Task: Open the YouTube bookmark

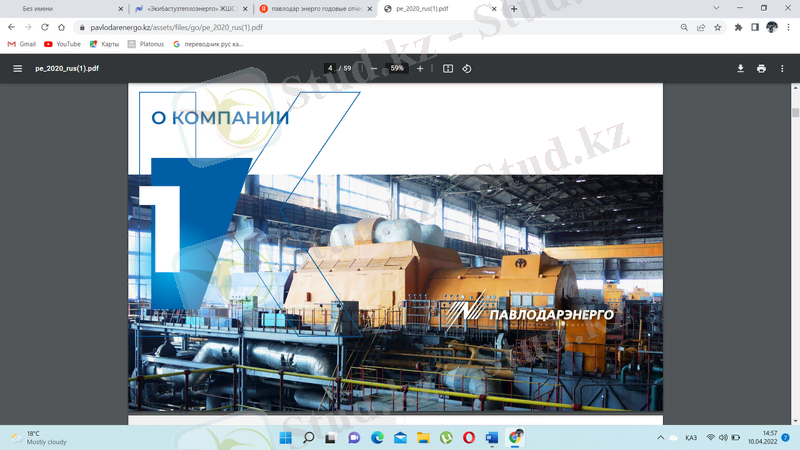Action: coord(62,44)
